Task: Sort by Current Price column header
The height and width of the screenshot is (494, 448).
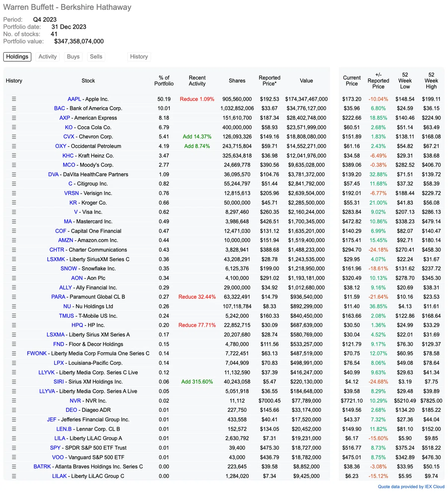Action: click(352, 81)
